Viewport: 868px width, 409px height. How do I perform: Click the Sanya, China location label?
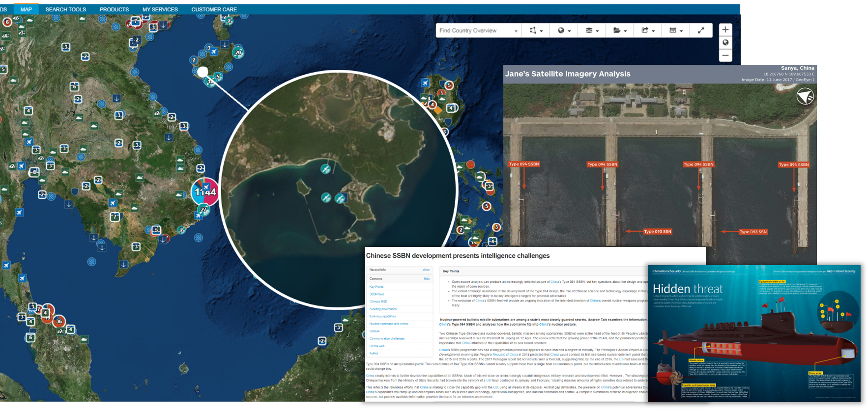[797, 68]
